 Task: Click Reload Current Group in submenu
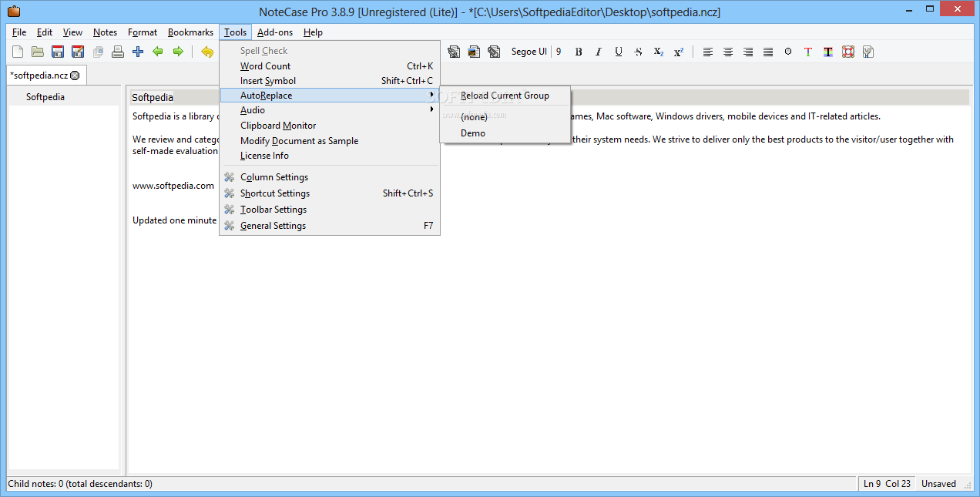[x=505, y=96]
